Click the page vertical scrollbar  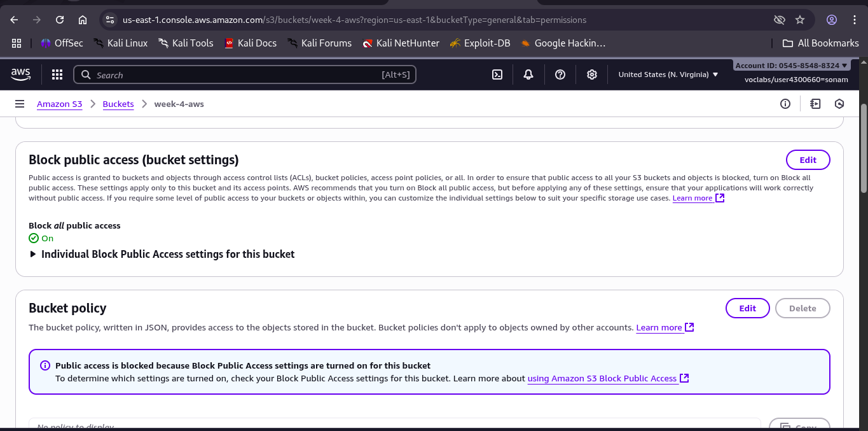[864, 148]
